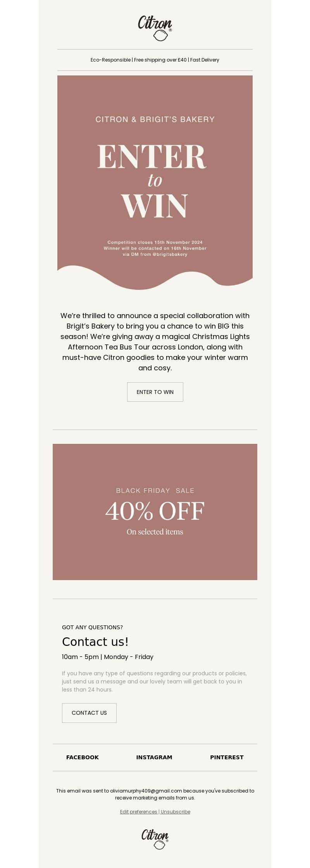This screenshot has width=310, height=868.
Task: Click the 'GOT ANY QUESTIONS?' label
Action: coord(92,627)
